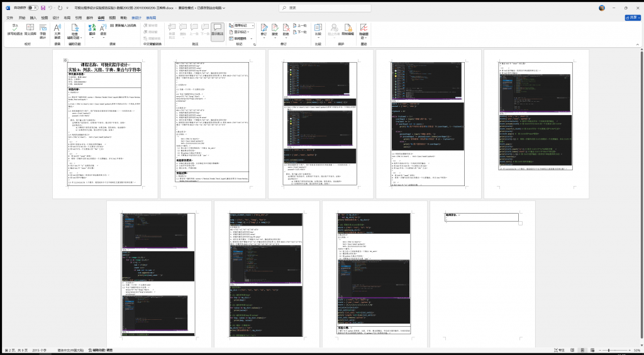Image resolution: width=644 pixels, height=355 pixels.
Task: Open the View tab (视图)
Action: [113, 18]
